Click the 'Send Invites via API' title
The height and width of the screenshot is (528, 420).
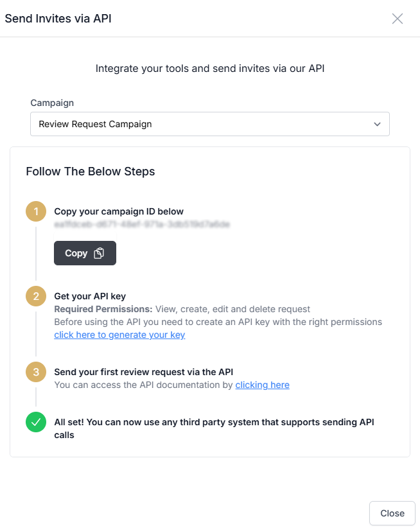(x=58, y=18)
